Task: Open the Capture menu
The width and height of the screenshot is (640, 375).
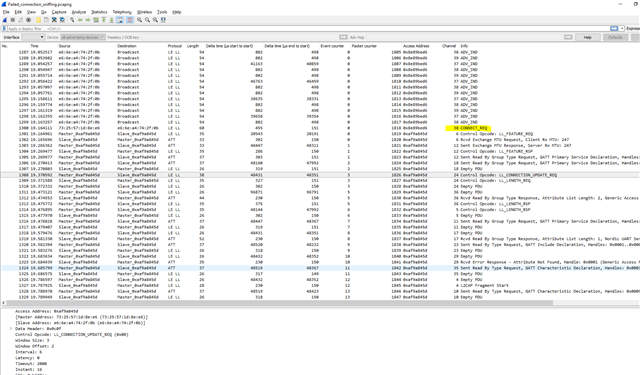Action: click(59, 12)
